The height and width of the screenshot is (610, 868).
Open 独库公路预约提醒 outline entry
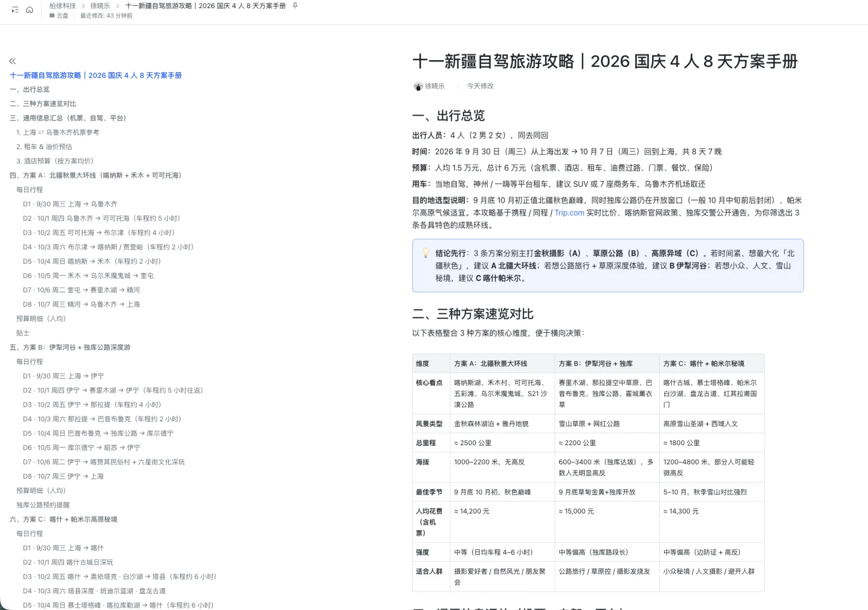tap(43, 505)
